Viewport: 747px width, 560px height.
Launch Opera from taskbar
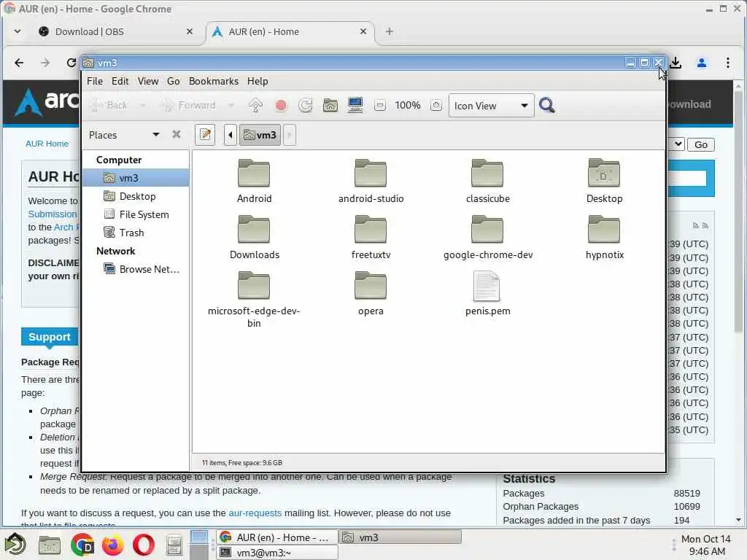(144, 545)
